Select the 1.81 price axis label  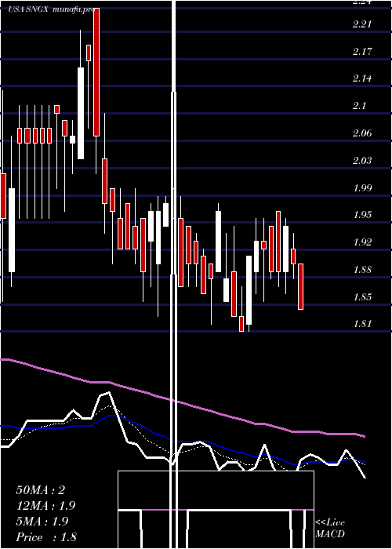(362, 323)
